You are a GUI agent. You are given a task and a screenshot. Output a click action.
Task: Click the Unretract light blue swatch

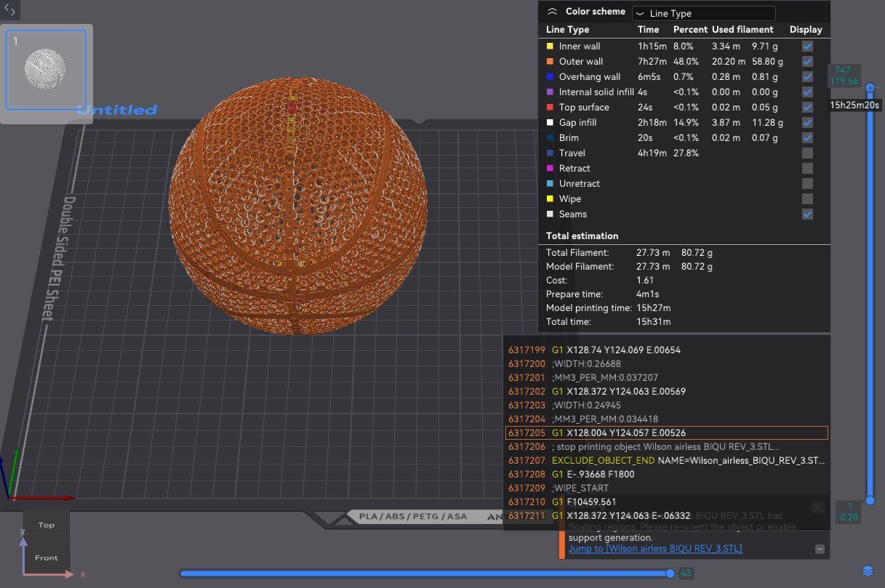point(550,183)
